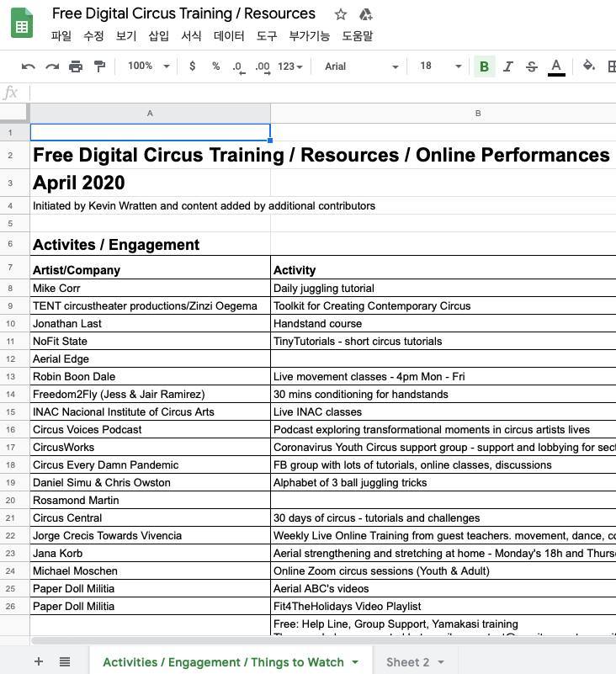Click the horizontal scrollbar
The image size is (616, 674).
(x=322, y=640)
